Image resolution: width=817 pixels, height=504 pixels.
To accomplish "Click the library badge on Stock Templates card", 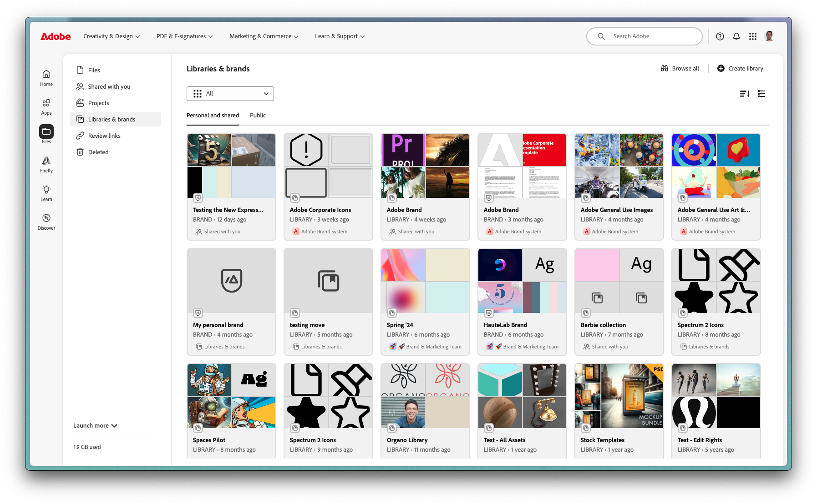I will 586,428.
